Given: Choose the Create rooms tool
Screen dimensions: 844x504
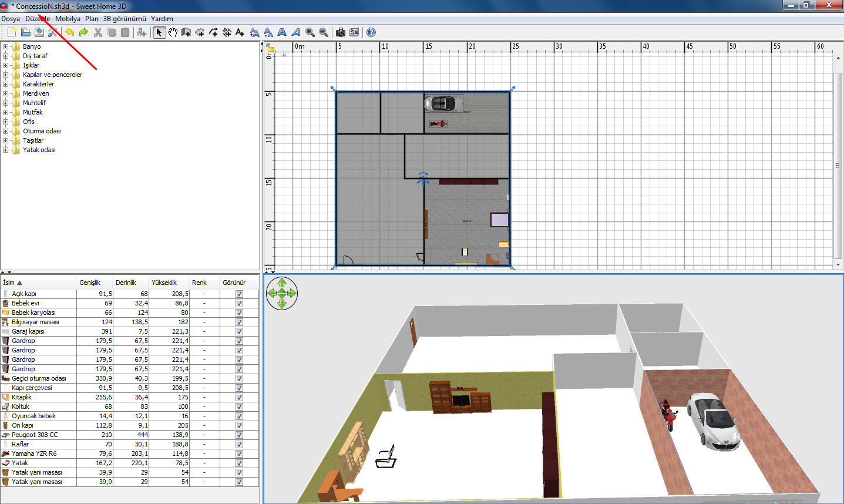Looking at the screenshot, I should (200, 32).
